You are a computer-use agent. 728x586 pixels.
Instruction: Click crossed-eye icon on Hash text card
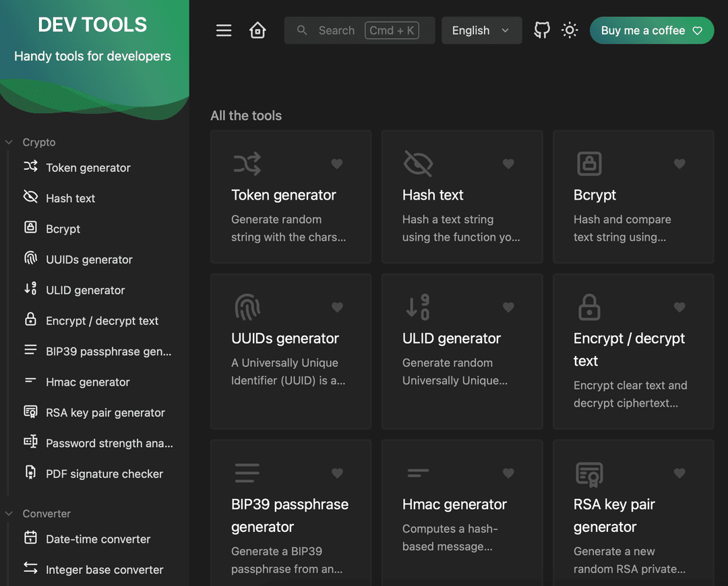click(418, 163)
